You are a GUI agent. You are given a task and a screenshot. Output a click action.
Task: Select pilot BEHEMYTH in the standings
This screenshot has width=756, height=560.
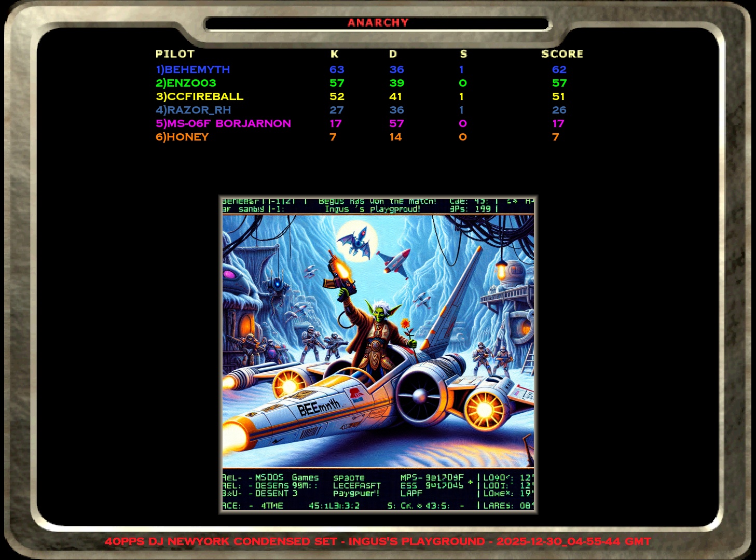(193, 69)
